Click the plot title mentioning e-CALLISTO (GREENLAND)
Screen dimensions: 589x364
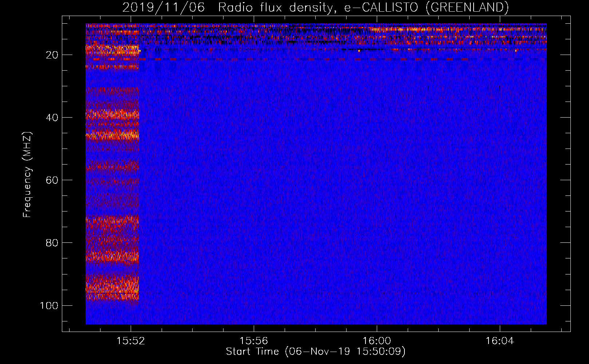click(315, 8)
